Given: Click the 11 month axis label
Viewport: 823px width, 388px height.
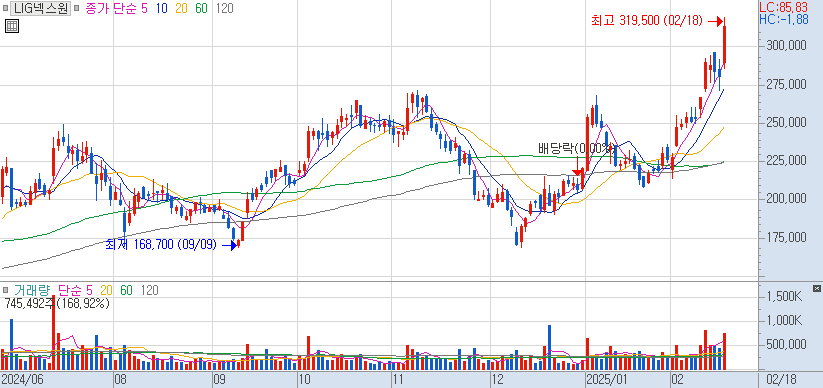Looking at the screenshot, I should pyautogui.click(x=398, y=379).
